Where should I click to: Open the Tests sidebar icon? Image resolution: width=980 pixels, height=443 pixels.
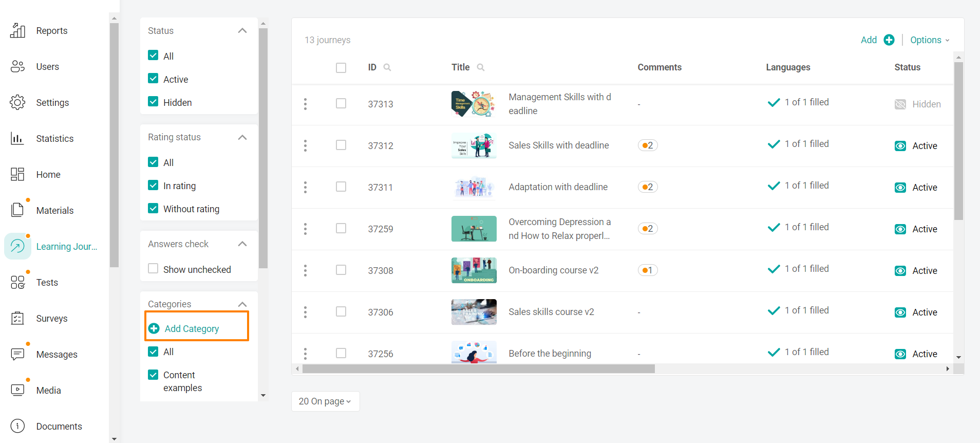pos(17,282)
